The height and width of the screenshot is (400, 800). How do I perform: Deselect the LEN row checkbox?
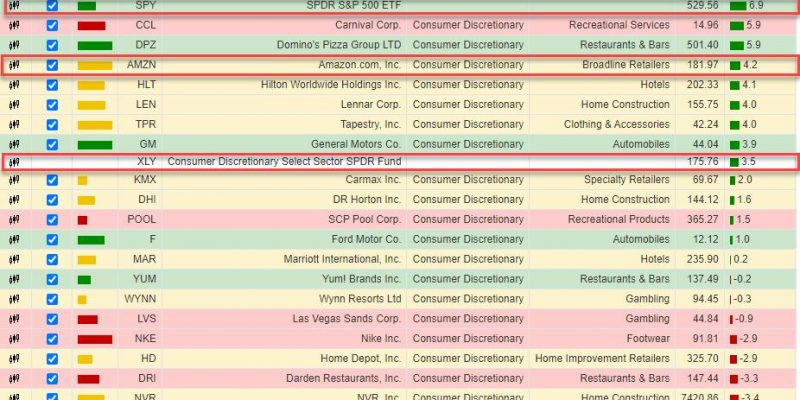(x=52, y=105)
